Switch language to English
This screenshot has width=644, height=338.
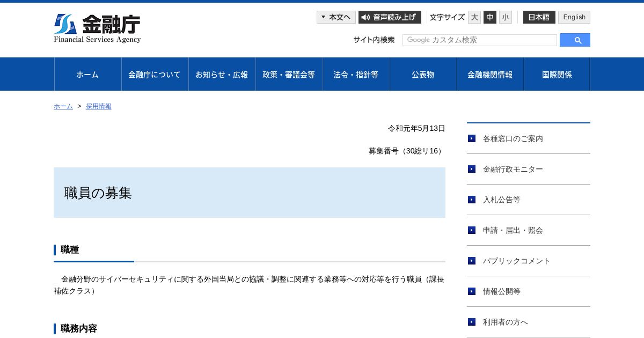574,17
